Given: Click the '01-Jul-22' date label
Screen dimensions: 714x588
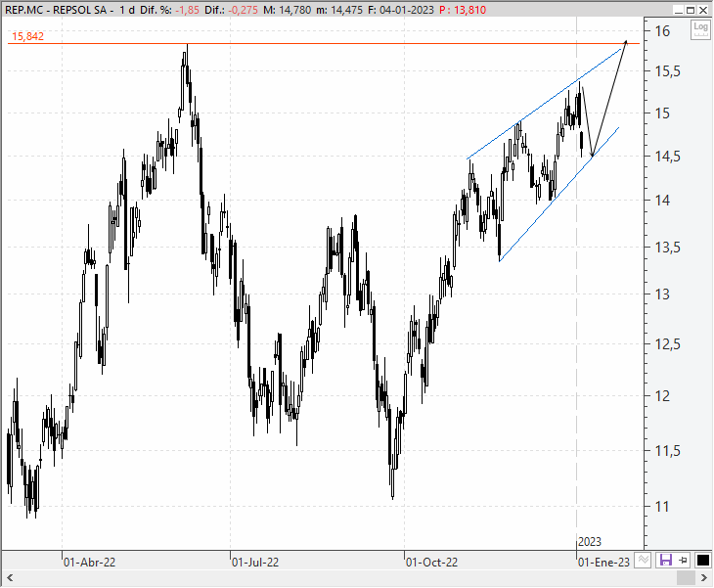Looking at the screenshot, I should coord(255,563).
